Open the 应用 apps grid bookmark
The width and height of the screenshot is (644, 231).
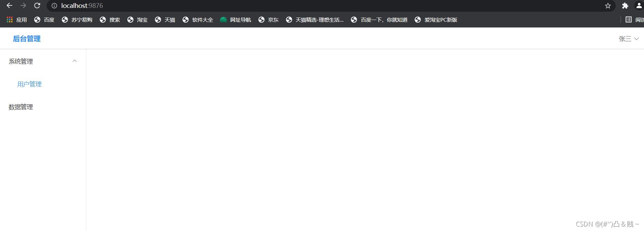17,20
